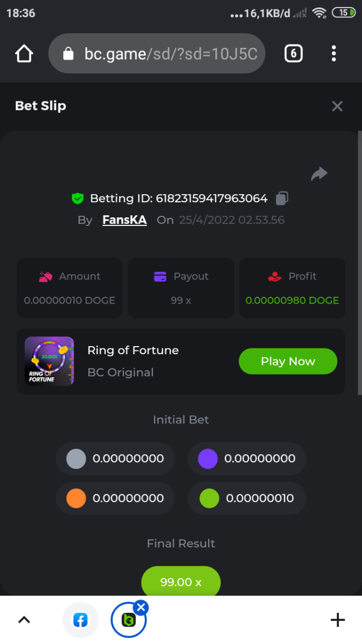
Task: Copy the Betting ID to clipboard
Action: 282,199
